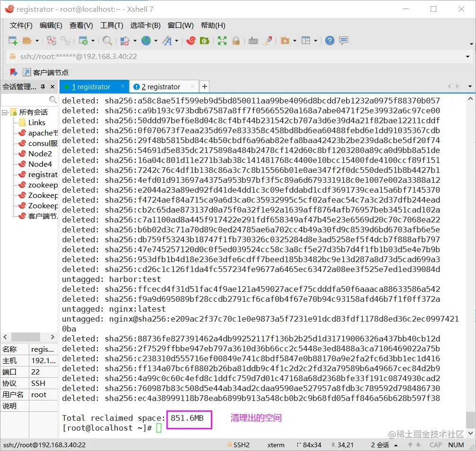Screen dimensions: 476x451
Task: Click the terminal scroll-up arrow
Action: (x=470, y=99)
